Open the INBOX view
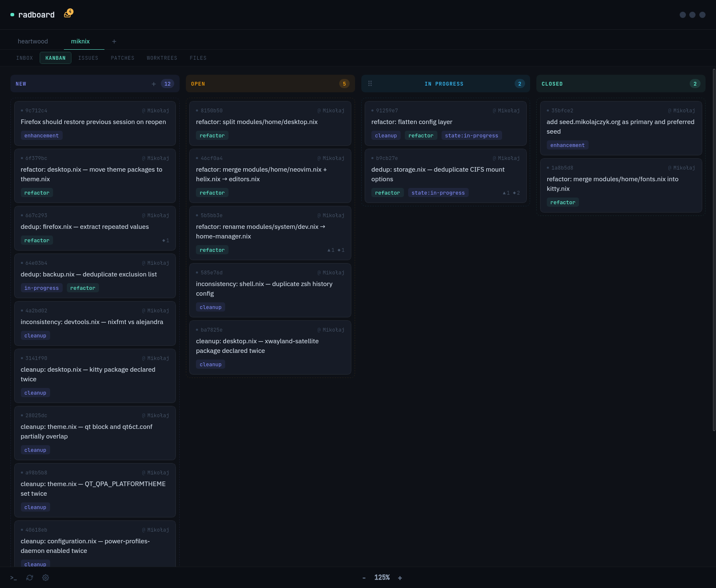 coord(25,58)
